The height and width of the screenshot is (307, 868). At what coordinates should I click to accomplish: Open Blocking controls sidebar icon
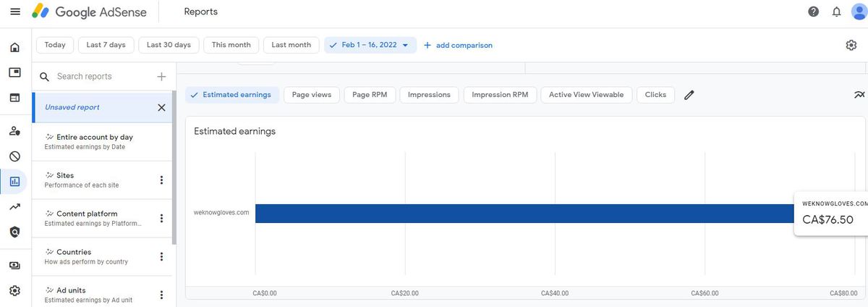15,156
